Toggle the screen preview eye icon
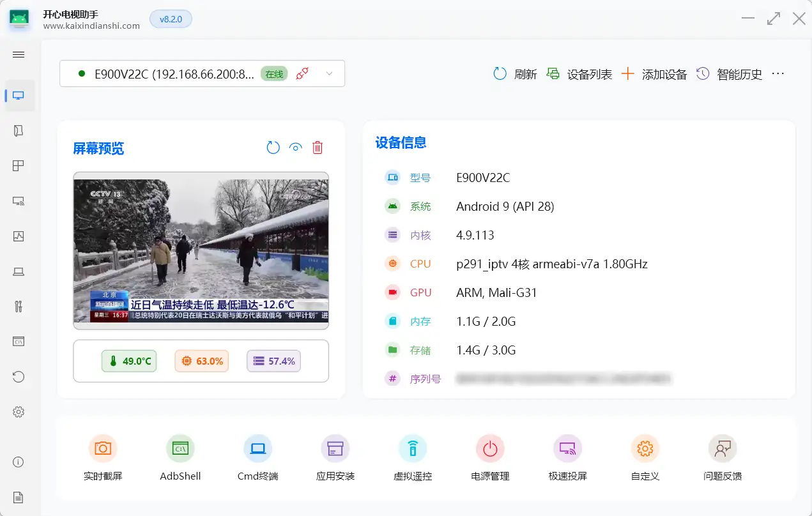Screen dimensions: 812x516 295,148
